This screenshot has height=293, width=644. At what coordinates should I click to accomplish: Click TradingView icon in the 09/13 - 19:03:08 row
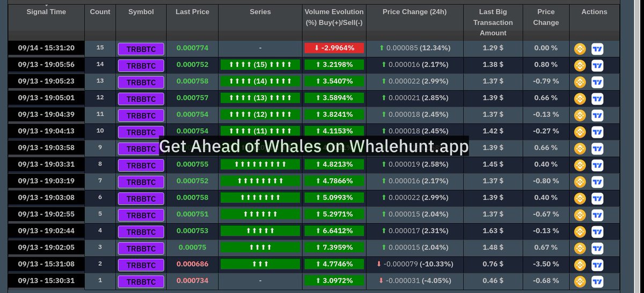[597, 199]
